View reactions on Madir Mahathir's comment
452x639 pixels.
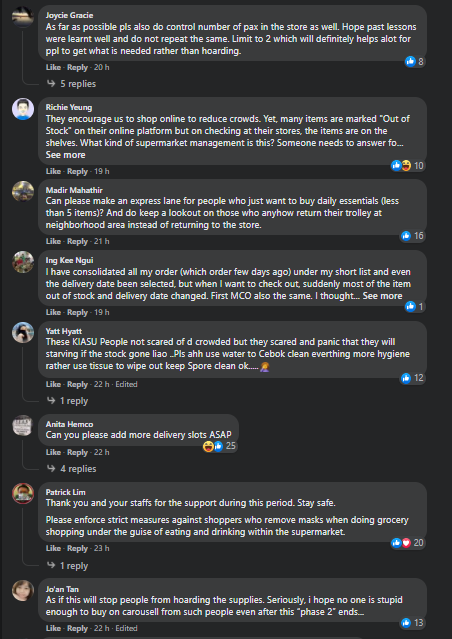pos(413,236)
